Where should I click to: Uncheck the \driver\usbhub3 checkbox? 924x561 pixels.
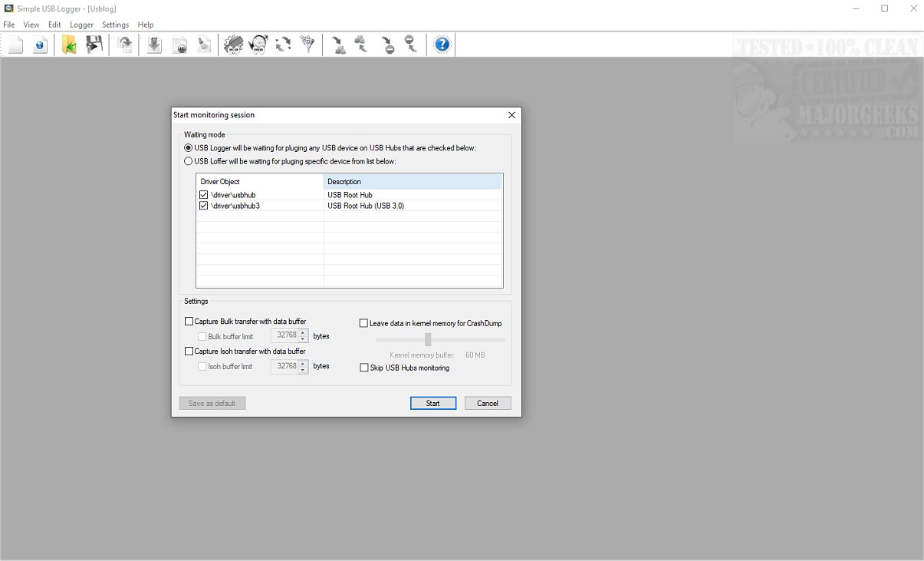click(x=203, y=206)
